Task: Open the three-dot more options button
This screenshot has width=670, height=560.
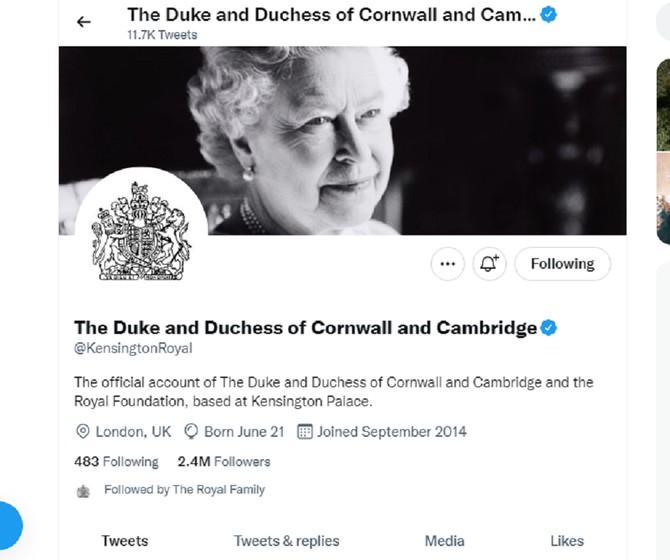Action: tap(447, 264)
